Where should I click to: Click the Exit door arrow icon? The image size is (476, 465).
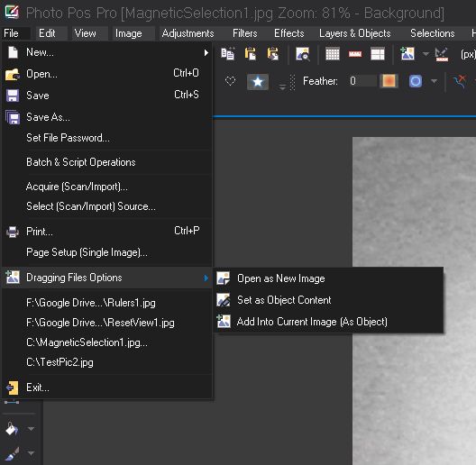pyautogui.click(x=13, y=387)
